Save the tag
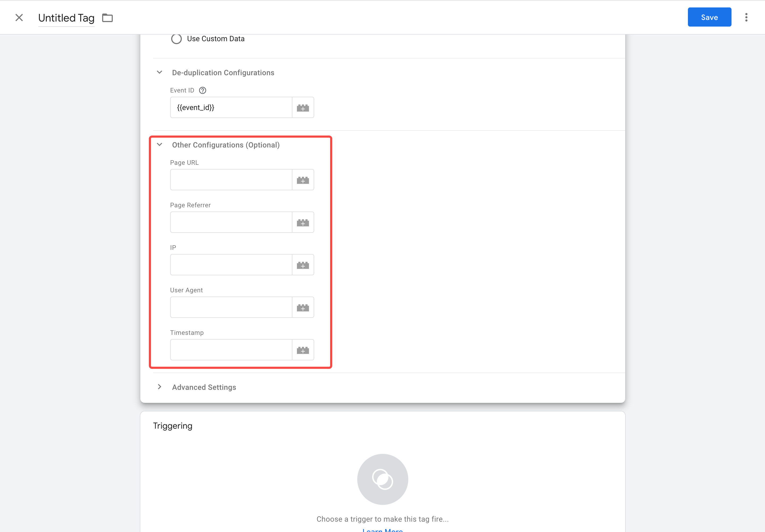The width and height of the screenshot is (765, 532). 709,17
